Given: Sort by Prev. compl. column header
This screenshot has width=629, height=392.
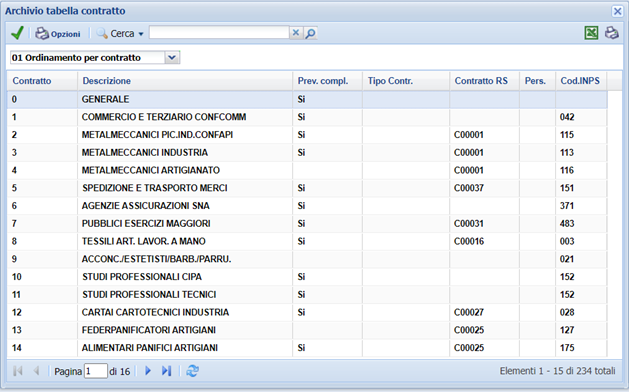Looking at the screenshot, I should click(327, 81).
